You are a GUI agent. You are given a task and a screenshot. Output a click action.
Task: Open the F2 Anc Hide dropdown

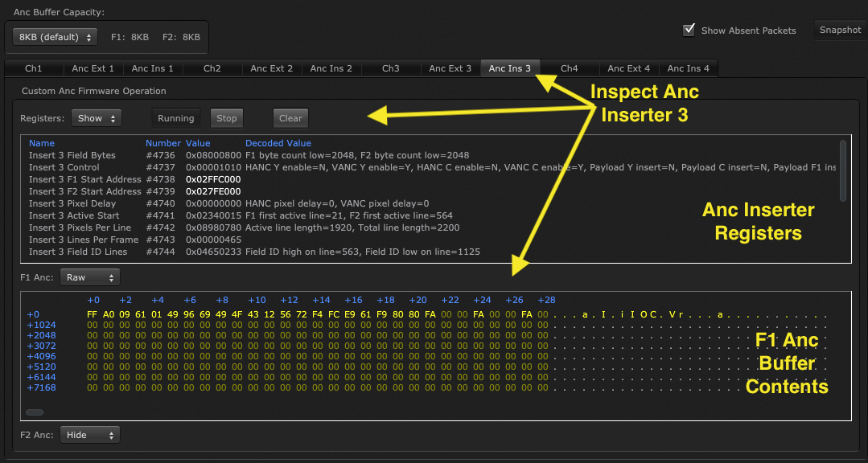tap(89, 435)
